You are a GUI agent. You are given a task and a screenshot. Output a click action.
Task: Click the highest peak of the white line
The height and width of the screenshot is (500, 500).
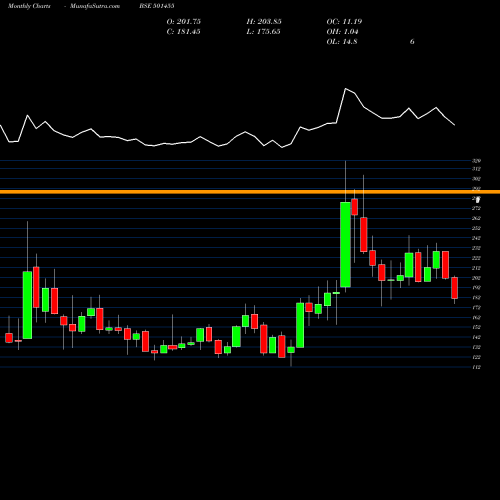click(x=346, y=89)
